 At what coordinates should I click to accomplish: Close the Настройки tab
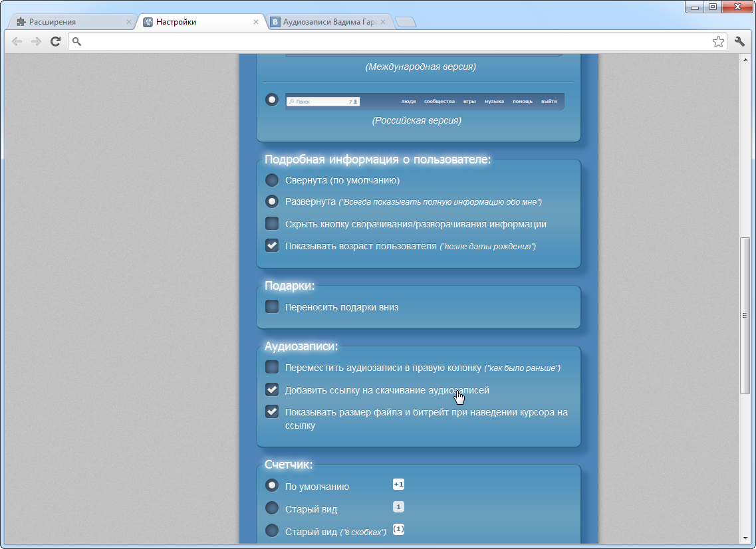[256, 22]
